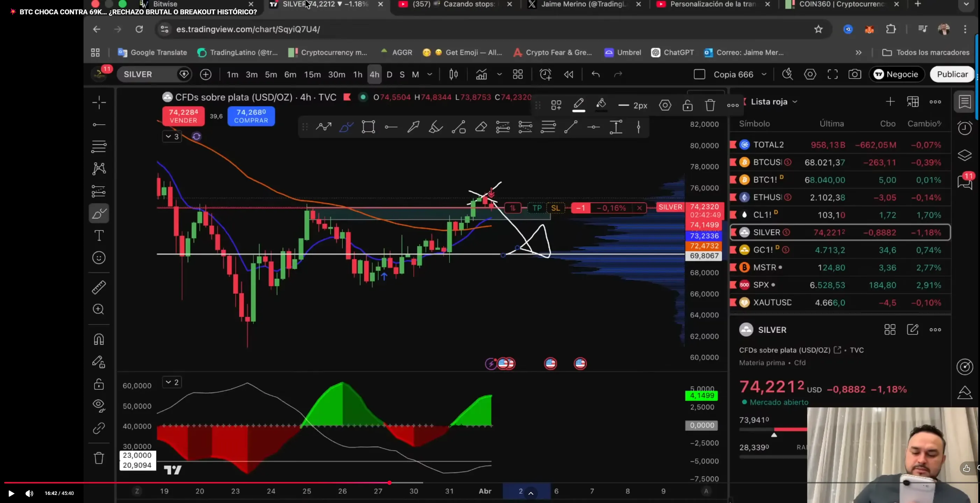Take a chart snapshot with the camera icon
This screenshot has height=503, width=980.
[855, 74]
